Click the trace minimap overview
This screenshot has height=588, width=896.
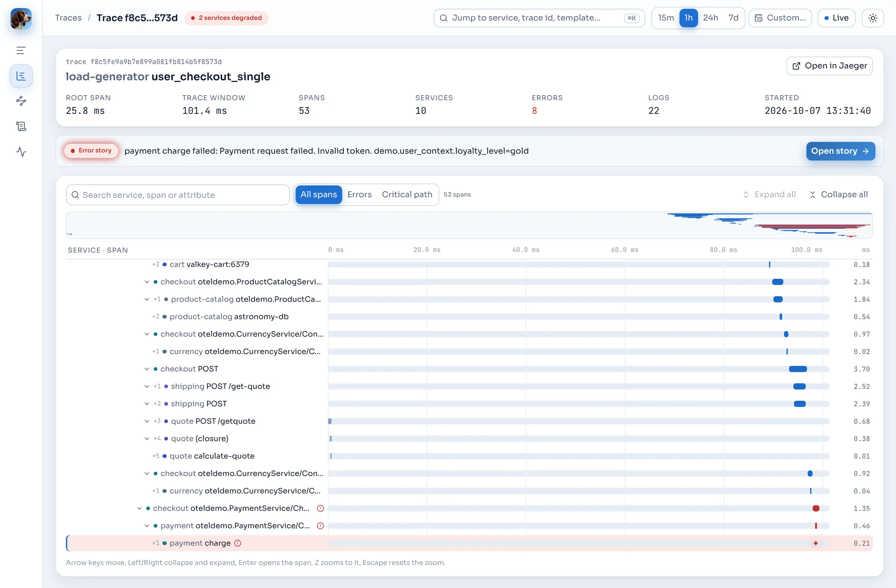[x=469, y=225]
